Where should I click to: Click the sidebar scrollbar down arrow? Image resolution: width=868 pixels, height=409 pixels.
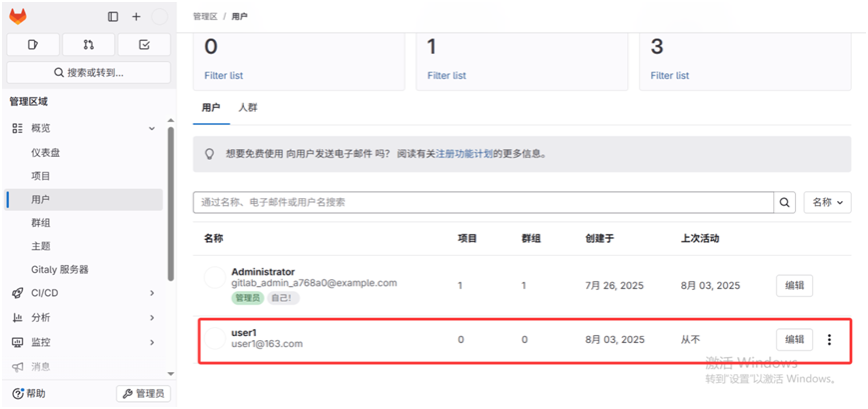pos(171,374)
